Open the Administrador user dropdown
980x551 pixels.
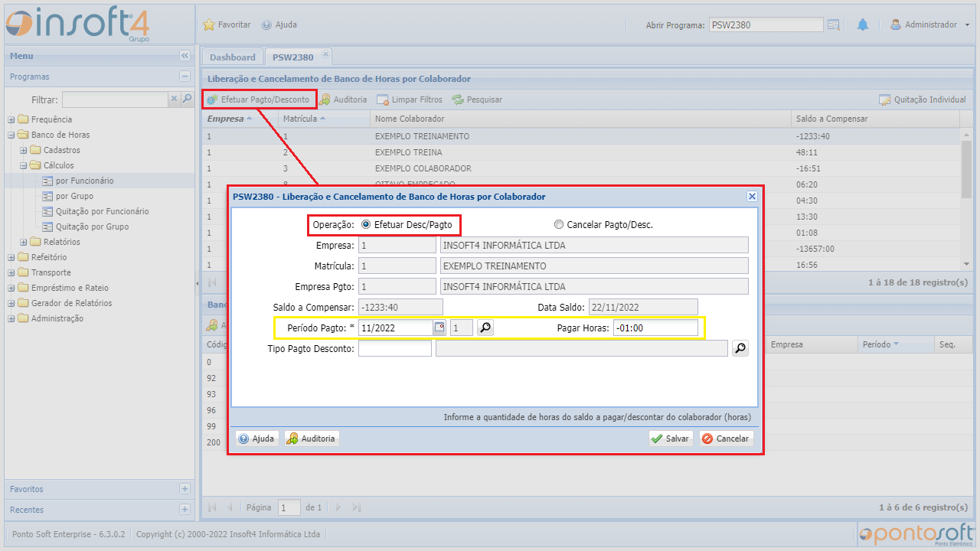930,24
